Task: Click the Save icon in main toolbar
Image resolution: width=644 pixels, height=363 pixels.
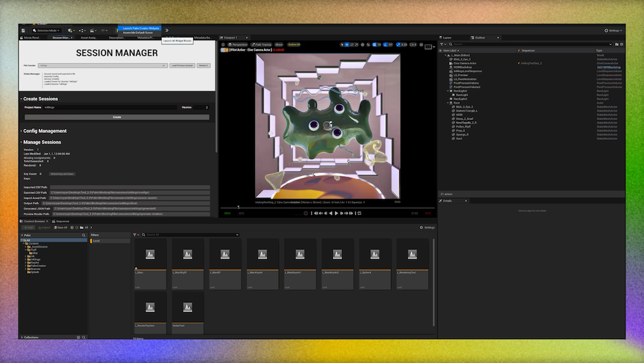Action: (23, 30)
